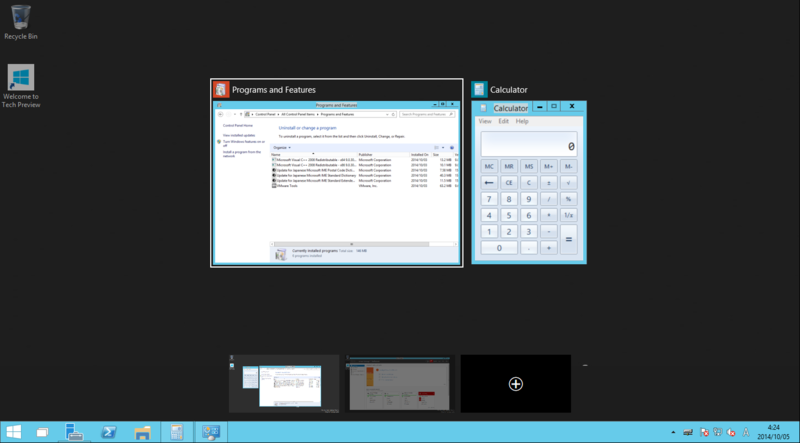Open Server Manager from the taskbar
Image resolution: width=800 pixels, height=443 pixels.
(74, 432)
